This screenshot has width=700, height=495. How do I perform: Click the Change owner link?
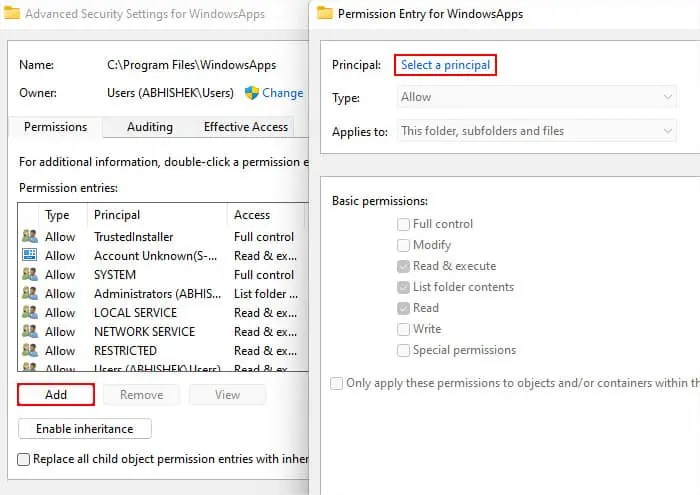pyautogui.click(x=282, y=93)
